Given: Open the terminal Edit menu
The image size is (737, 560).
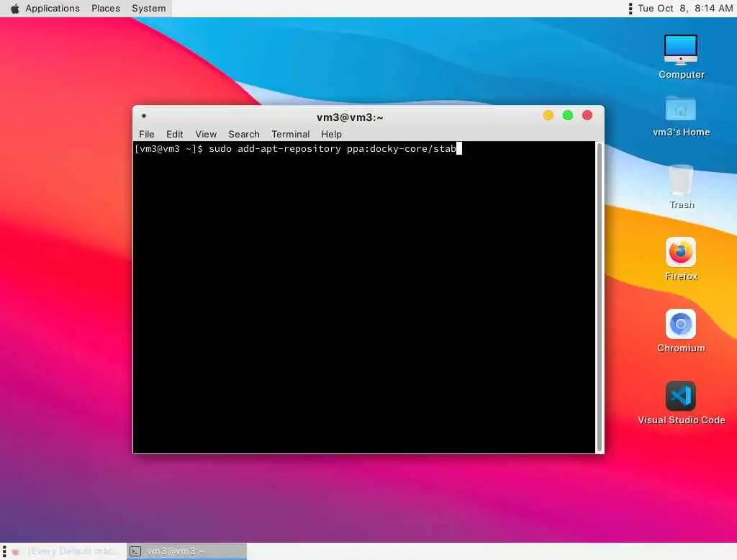Looking at the screenshot, I should tap(174, 134).
